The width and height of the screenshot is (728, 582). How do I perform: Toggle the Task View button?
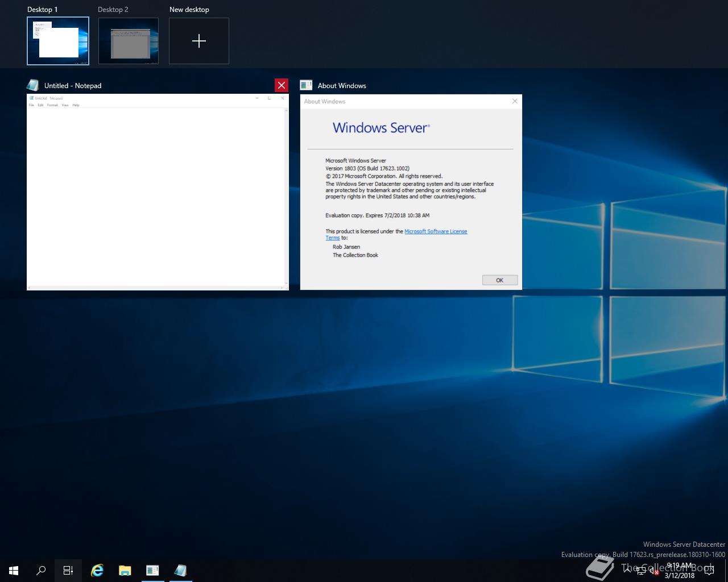[x=68, y=571]
